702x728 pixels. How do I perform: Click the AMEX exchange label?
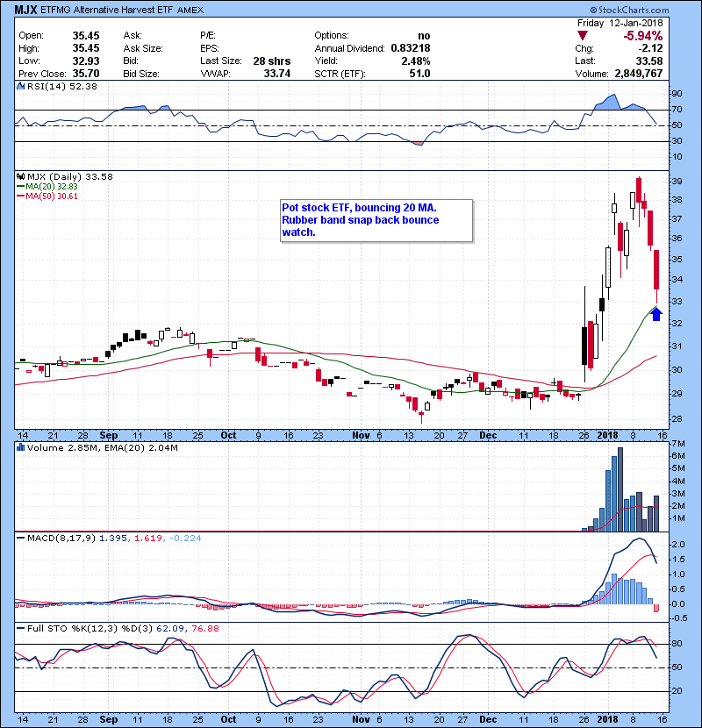pyautogui.click(x=190, y=10)
